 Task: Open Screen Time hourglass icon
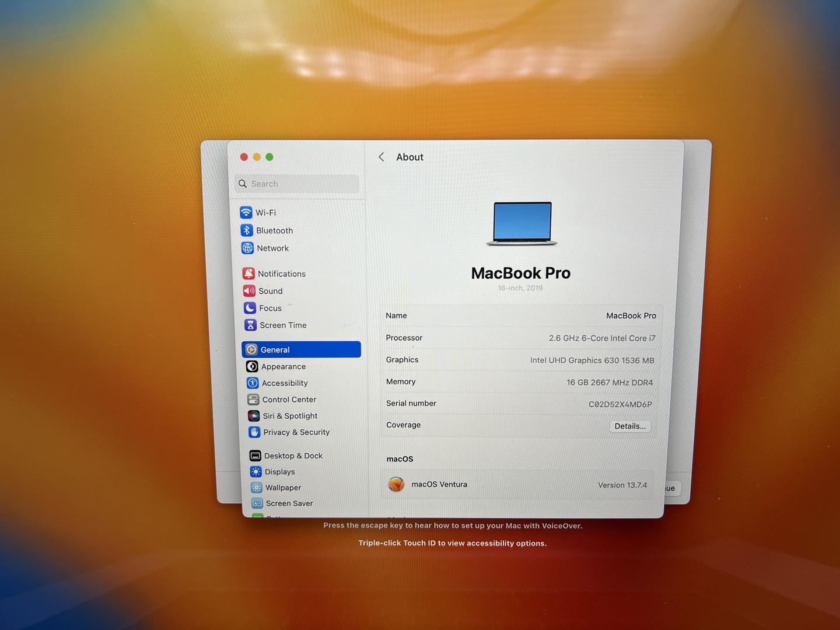(250, 325)
